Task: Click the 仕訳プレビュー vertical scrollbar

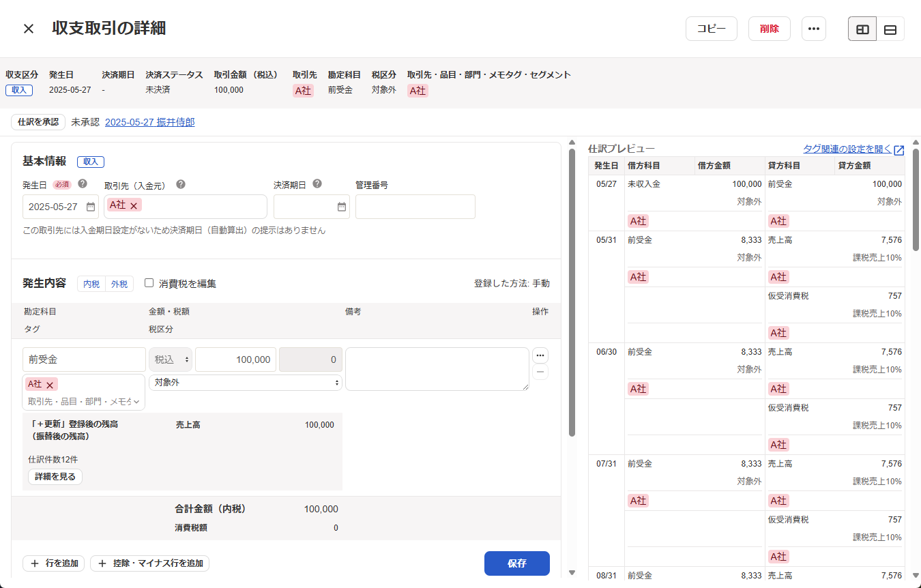Action: [x=916, y=200]
